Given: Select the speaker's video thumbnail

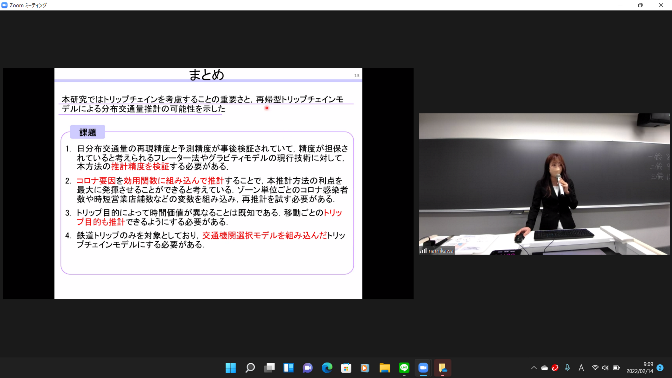Looking at the screenshot, I should (544, 184).
